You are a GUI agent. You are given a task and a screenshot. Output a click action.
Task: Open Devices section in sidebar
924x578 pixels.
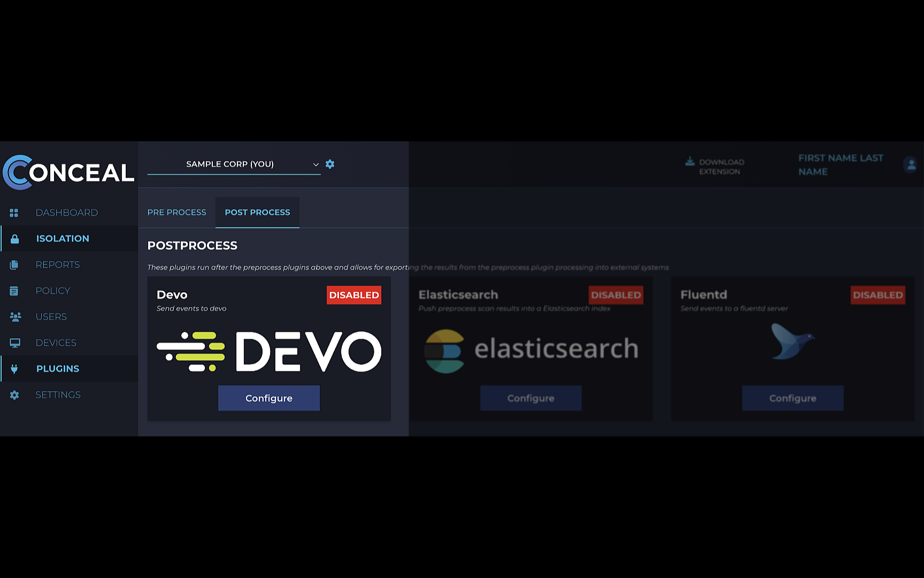pos(56,343)
